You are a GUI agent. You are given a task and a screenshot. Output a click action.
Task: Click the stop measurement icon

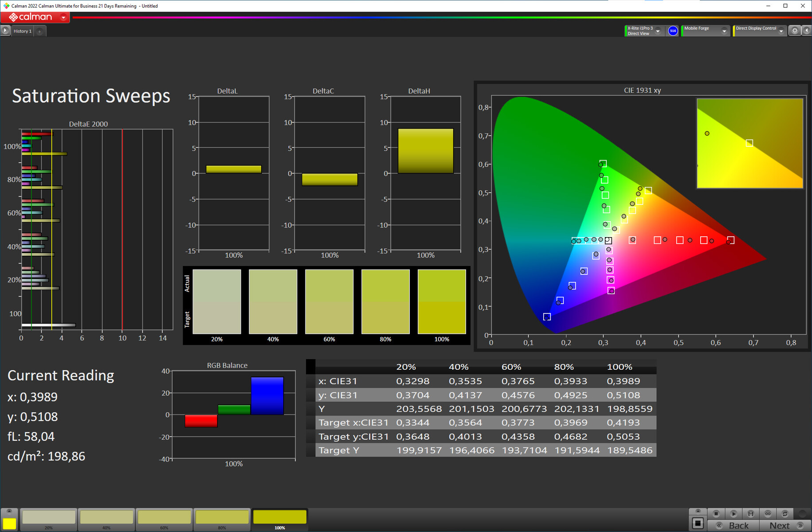tap(716, 513)
